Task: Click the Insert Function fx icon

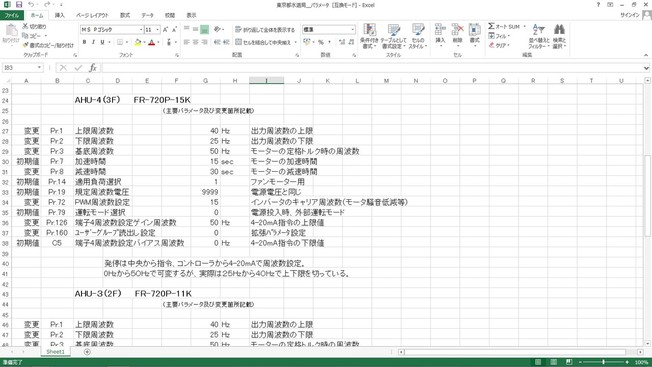Action: tap(92, 67)
